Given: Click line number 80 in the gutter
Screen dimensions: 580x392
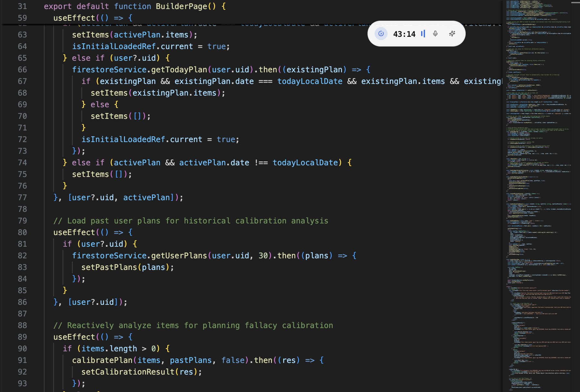Looking at the screenshot, I should (22, 232).
